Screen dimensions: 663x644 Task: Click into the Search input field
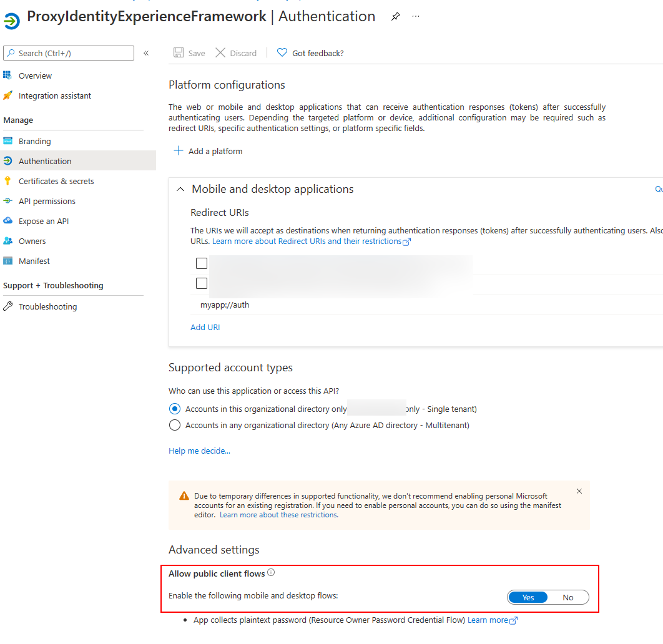[x=72, y=53]
